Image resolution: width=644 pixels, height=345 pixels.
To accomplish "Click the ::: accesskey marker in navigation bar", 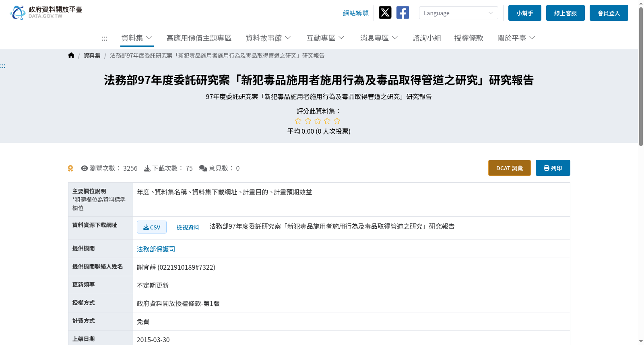I will [x=104, y=38].
